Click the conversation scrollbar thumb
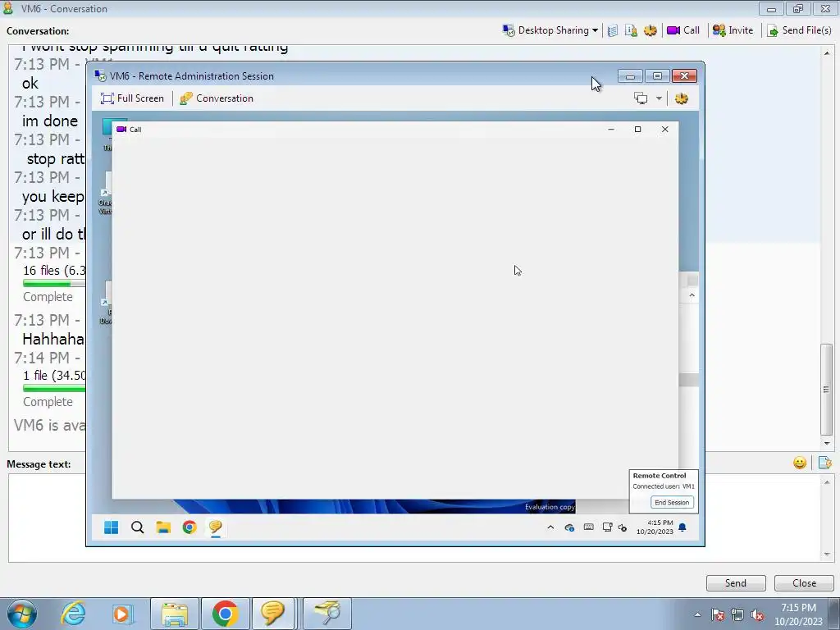 point(826,390)
